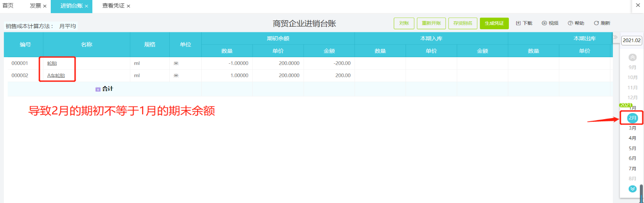Screen dimensions: 644x203
Task: Select 3月 in the month list
Action: [632, 128]
